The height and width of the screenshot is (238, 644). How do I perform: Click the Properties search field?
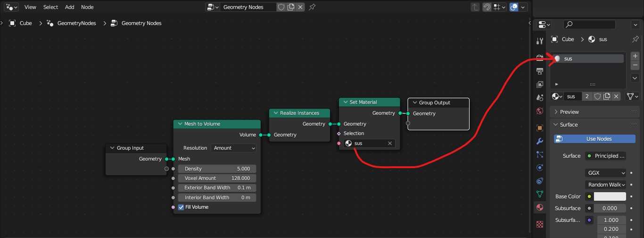589,24
